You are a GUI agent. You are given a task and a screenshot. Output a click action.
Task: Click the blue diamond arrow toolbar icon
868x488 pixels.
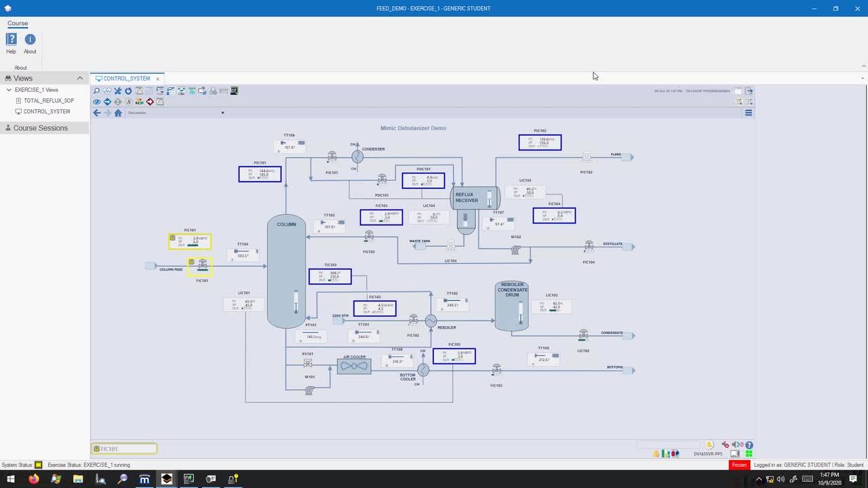[x=107, y=102]
